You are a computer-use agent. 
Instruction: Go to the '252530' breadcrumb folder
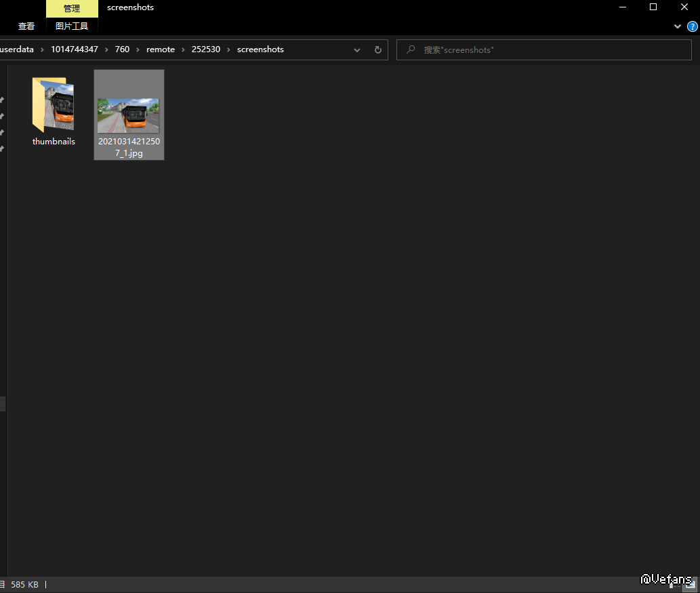pyautogui.click(x=206, y=50)
